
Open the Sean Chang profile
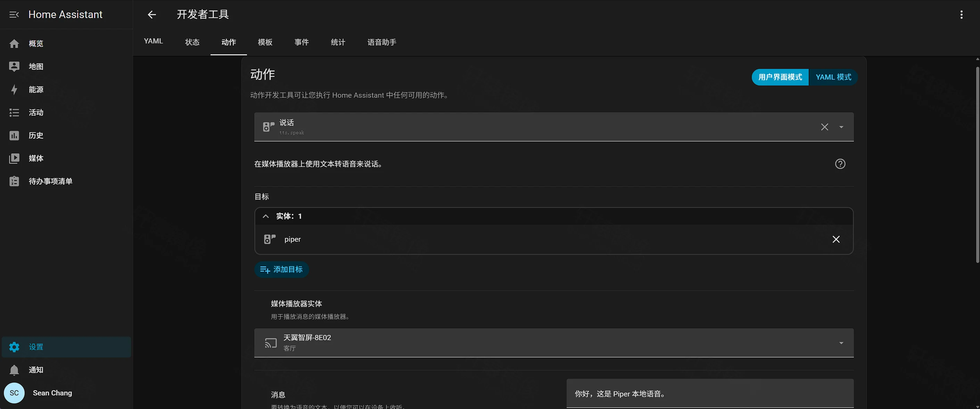click(x=66, y=393)
